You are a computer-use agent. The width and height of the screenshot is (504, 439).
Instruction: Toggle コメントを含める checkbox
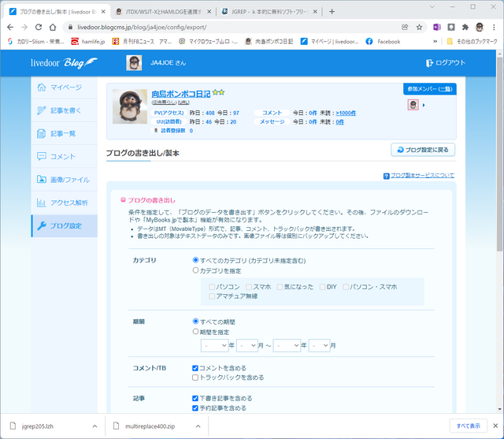[x=195, y=368]
